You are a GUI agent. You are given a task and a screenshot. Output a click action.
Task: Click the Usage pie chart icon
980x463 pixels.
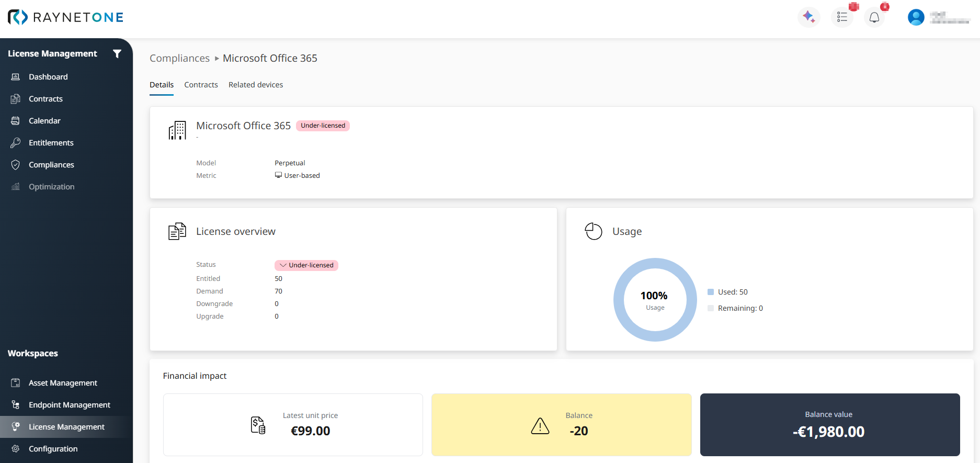point(594,231)
